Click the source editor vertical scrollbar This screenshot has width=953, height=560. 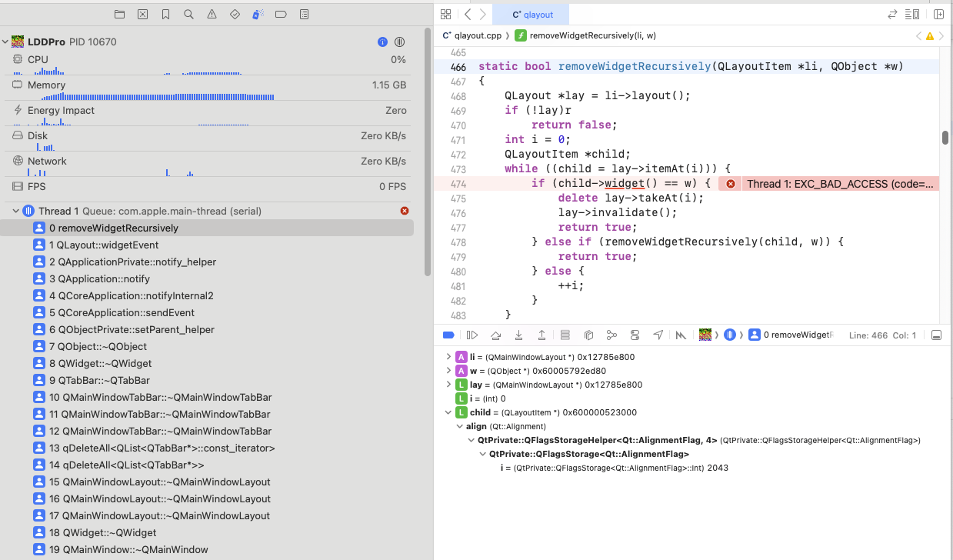945,138
